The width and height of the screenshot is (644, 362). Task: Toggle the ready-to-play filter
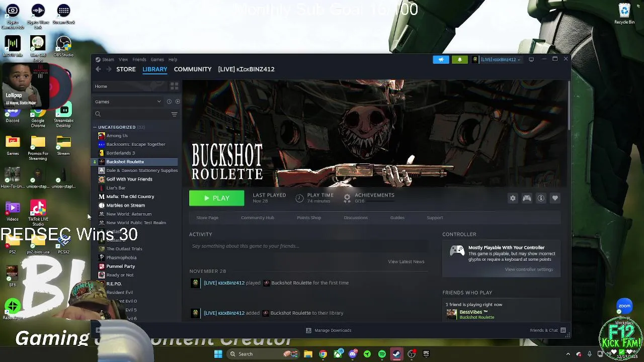(178, 102)
